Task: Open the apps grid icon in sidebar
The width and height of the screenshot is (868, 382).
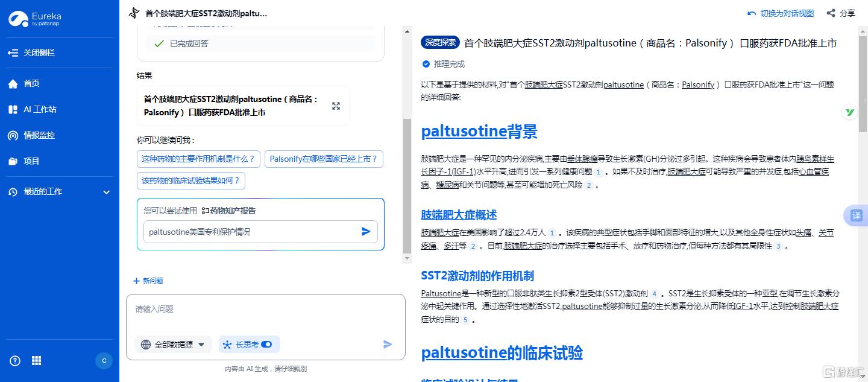Action: click(x=37, y=361)
